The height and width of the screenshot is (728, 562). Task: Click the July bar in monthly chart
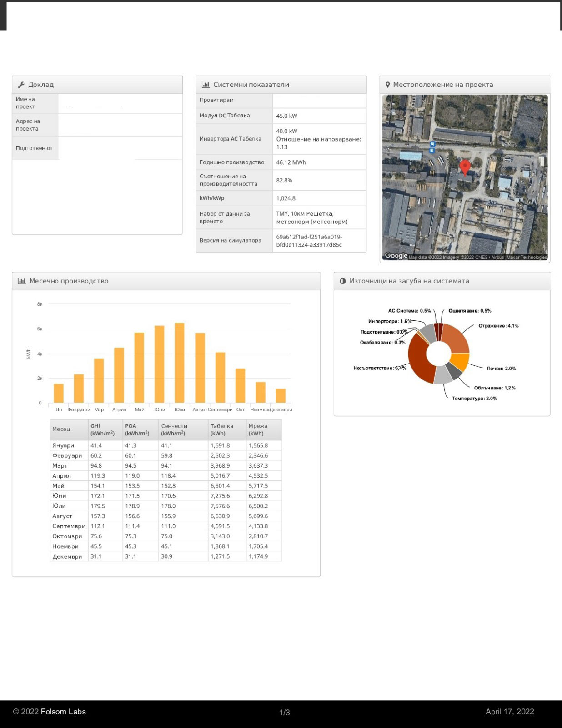180,363
